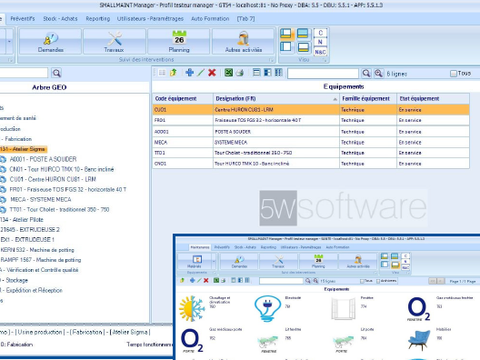Open the Demandes ribbon button
480x360 pixels.
pos(50,41)
